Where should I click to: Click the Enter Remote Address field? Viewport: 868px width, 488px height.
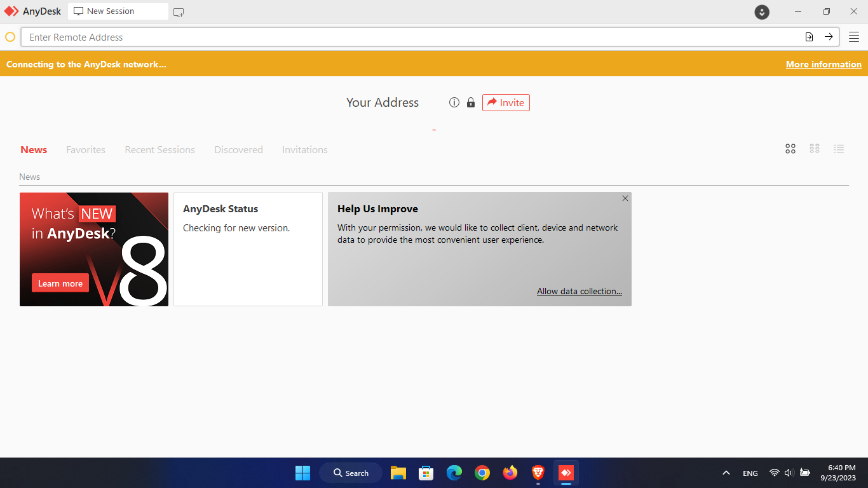point(430,37)
